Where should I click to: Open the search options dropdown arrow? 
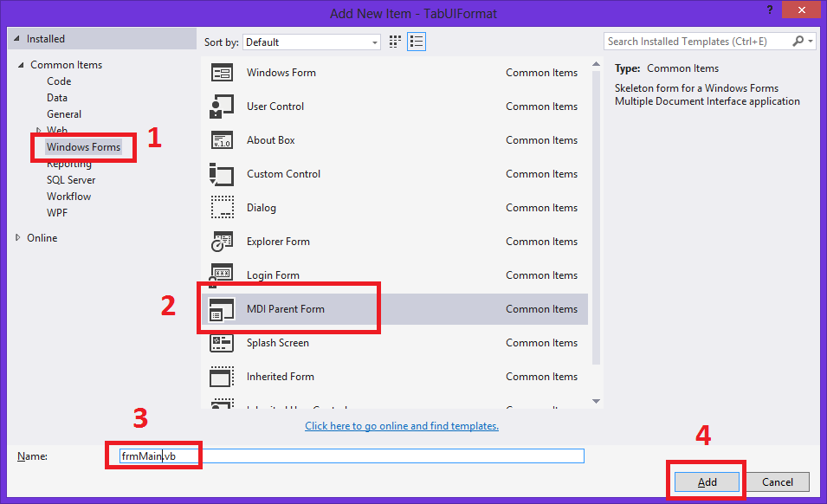point(811,41)
